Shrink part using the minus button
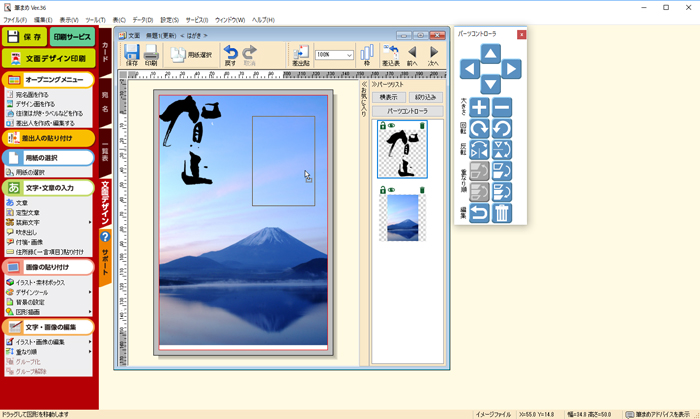The width and height of the screenshot is (700, 419). pos(502,108)
